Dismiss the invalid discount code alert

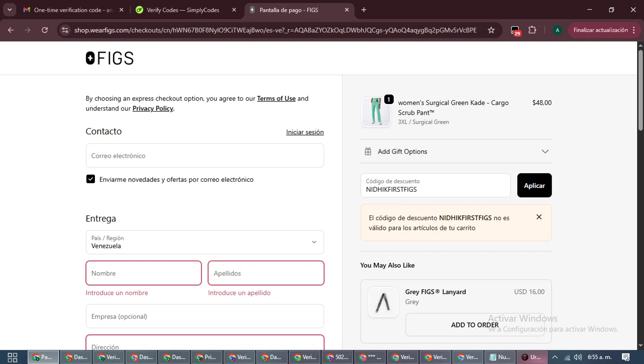coord(539,217)
